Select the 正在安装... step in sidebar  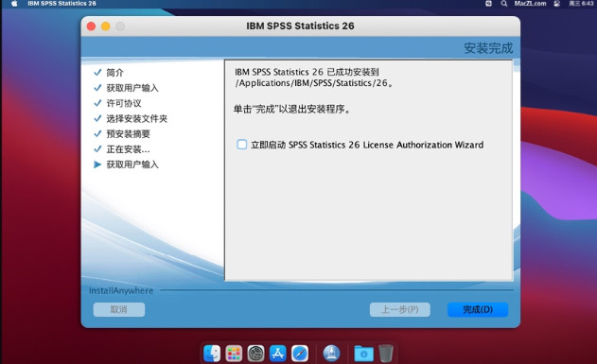pos(128,149)
